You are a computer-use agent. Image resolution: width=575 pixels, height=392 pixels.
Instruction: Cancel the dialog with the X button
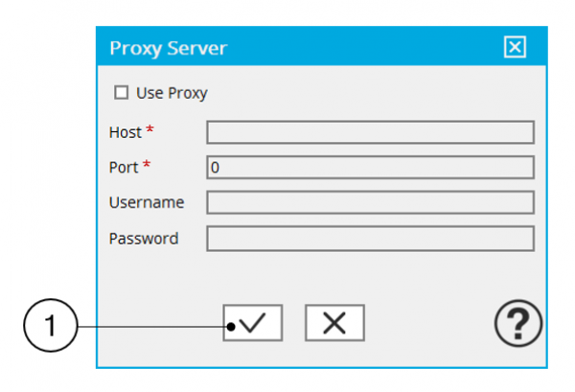click(x=334, y=324)
